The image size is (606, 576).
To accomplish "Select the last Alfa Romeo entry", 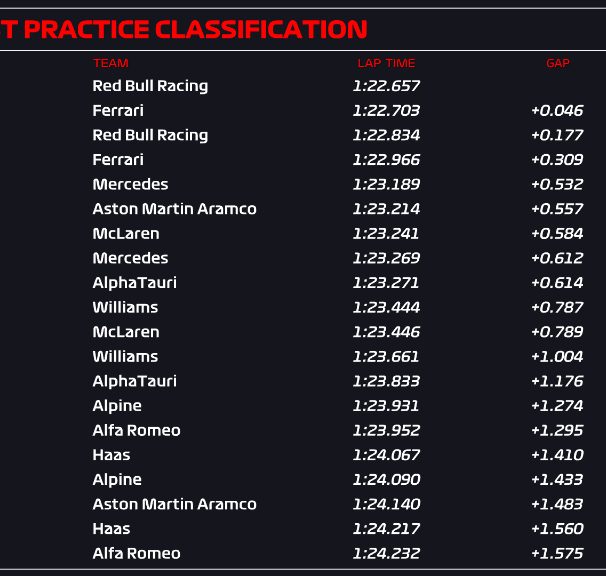I will coord(136,553).
